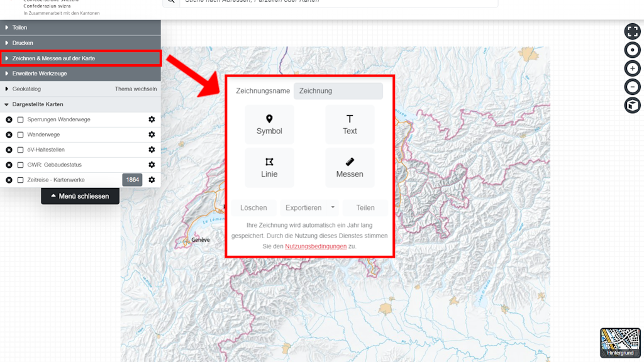Image resolution: width=644 pixels, height=362 pixels.
Task: Collapse the Dargestellte Karten section
Action: pyautogui.click(x=38, y=104)
